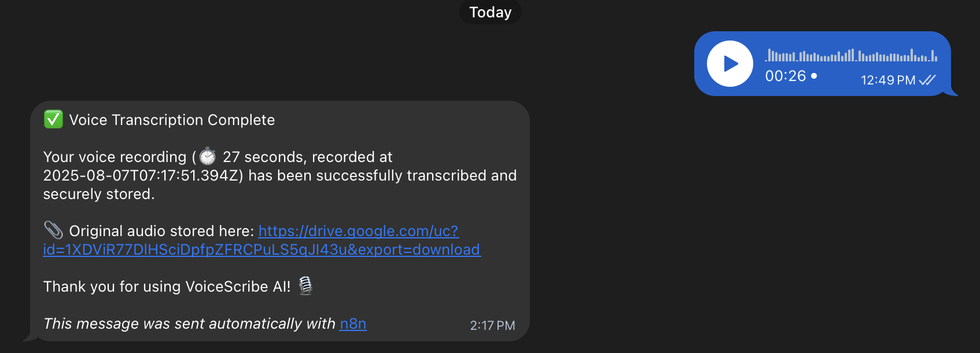This screenshot has width=980, height=353.
Task: Click the unplayed indicator dot beside 00:26
Action: coord(815,75)
